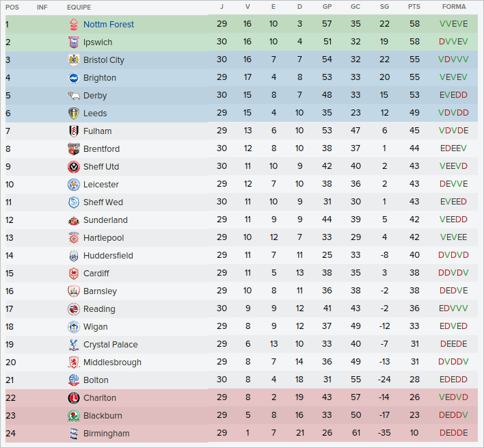Select the Bristol City badge icon

[x=73, y=60]
